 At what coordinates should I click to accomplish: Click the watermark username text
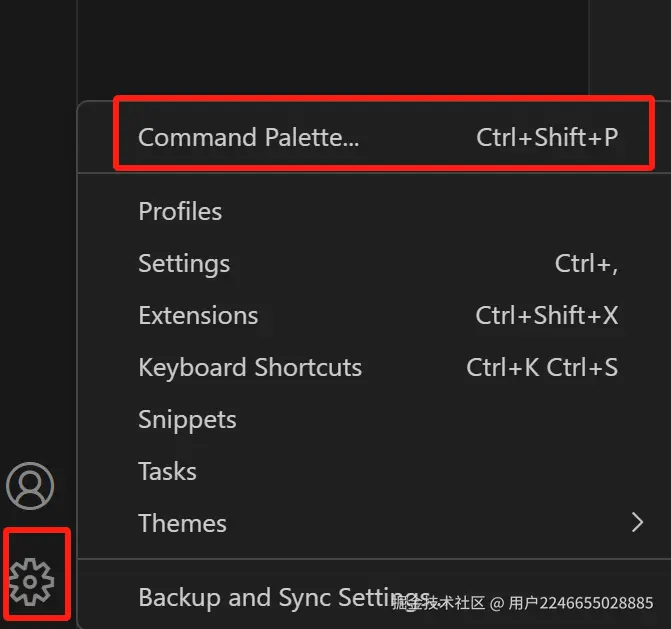pos(580,603)
